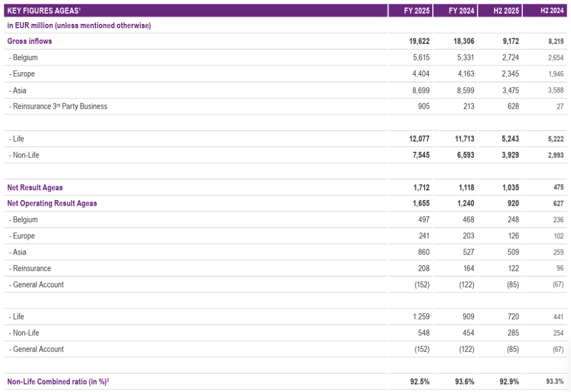Select combined ratio FY 2024 value 93.6%
Screen dimensions: 571x392
(465, 382)
